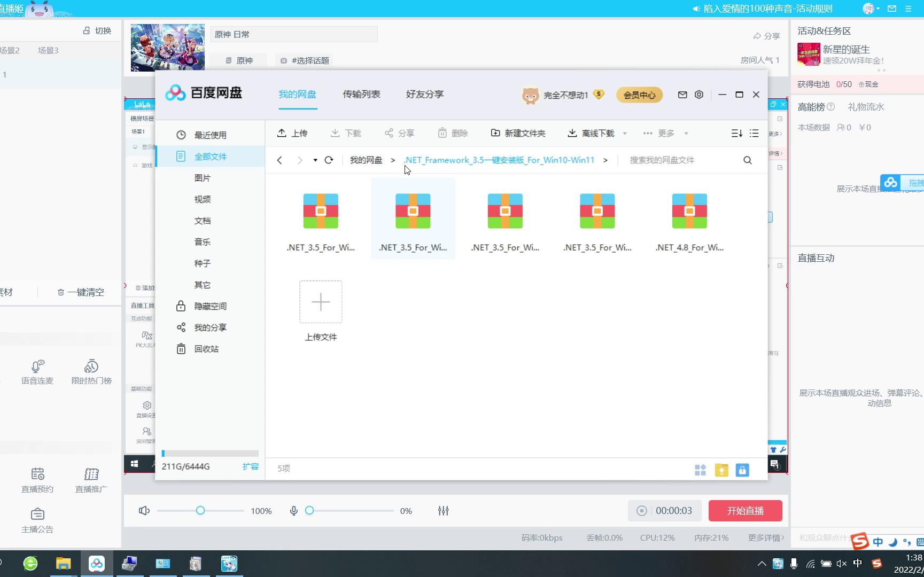This screenshot has height=577, width=924.
Task: Click 开始直播 start streaming button
Action: pos(746,511)
